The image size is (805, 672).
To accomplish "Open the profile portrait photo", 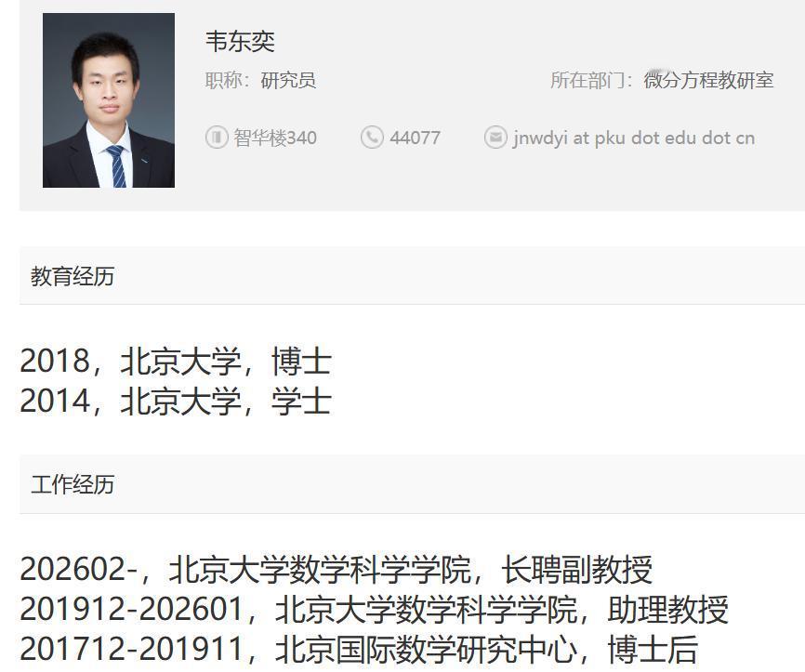I will coord(109,100).
